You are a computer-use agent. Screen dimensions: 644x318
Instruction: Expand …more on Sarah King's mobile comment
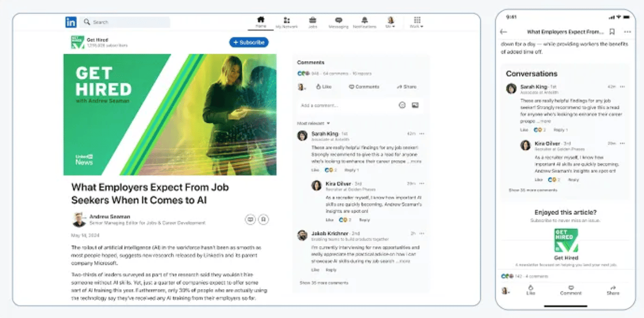tap(545, 121)
